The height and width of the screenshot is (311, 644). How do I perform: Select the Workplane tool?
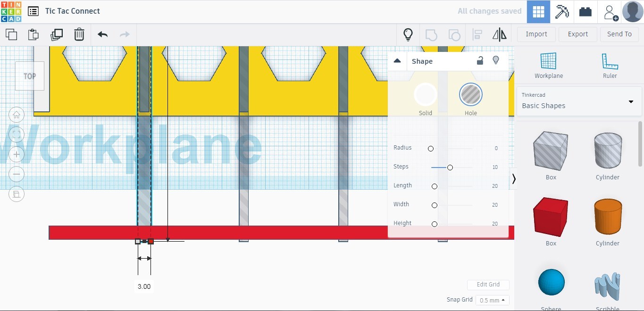(549, 66)
